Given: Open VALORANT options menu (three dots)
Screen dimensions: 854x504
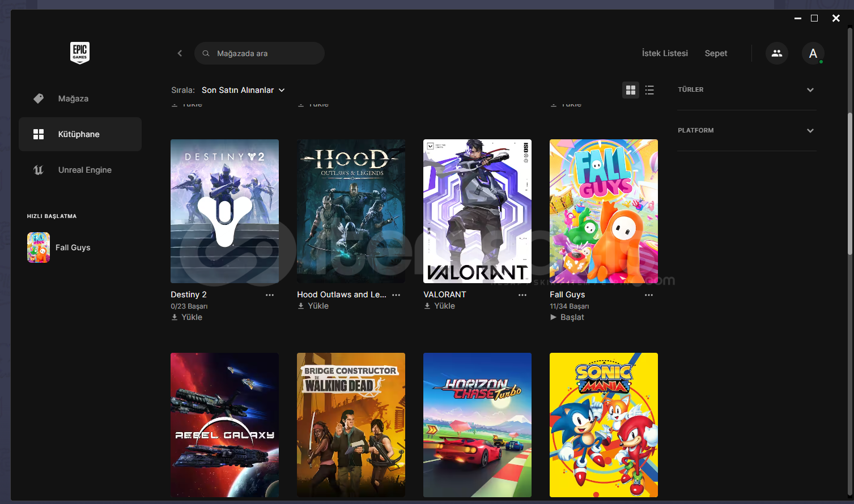Looking at the screenshot, I should (x=522, y=295).
